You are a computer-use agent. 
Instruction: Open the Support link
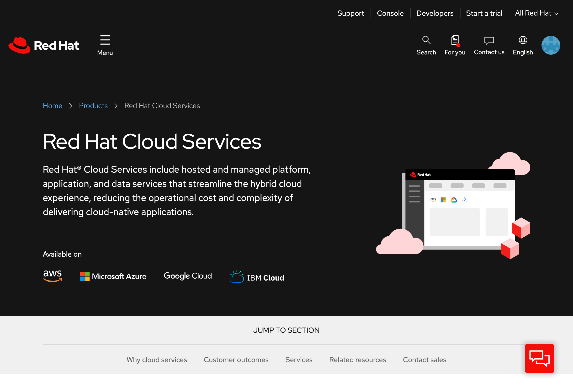(x=351, y=13)
